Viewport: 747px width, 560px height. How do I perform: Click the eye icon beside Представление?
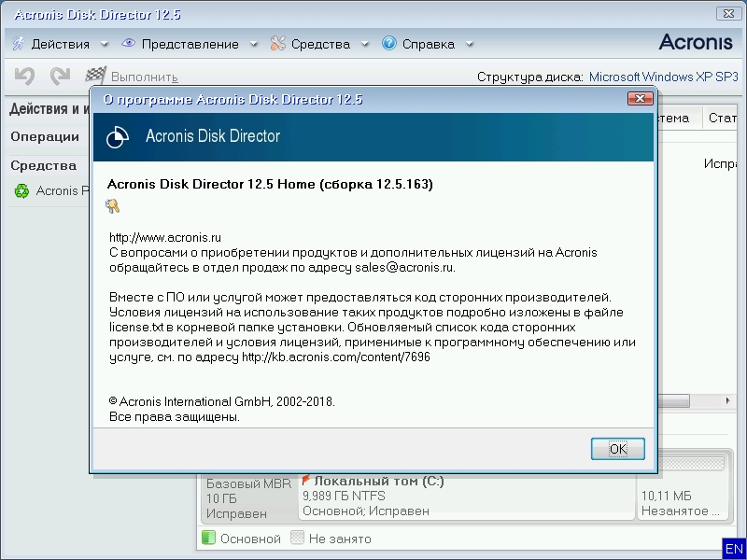coord(128,43)
